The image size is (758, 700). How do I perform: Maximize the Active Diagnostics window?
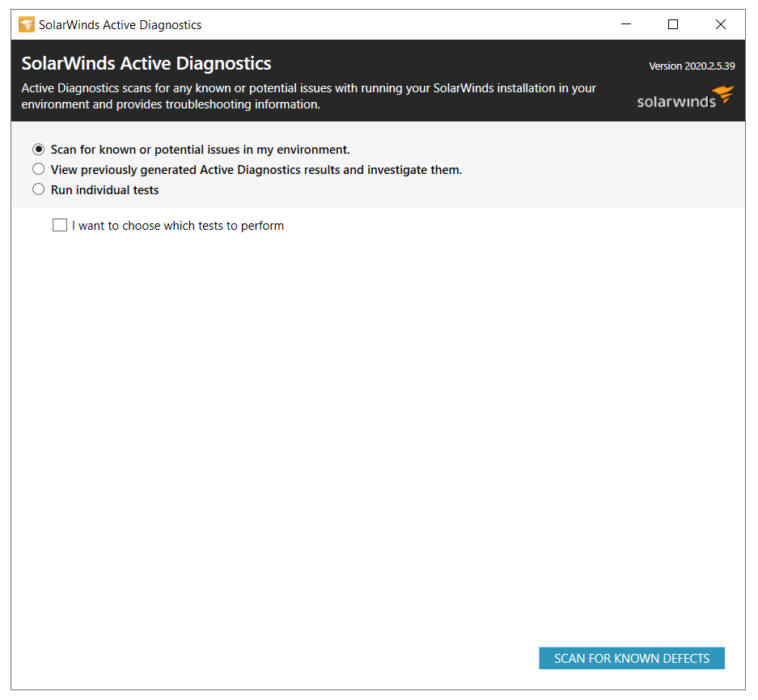[x=673, y=24]
